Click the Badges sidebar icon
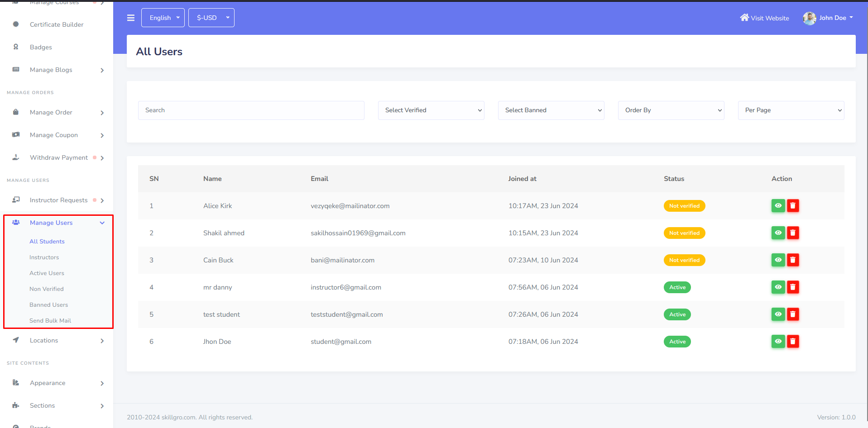Screen dimensions: 868x428 click(16, 47)
